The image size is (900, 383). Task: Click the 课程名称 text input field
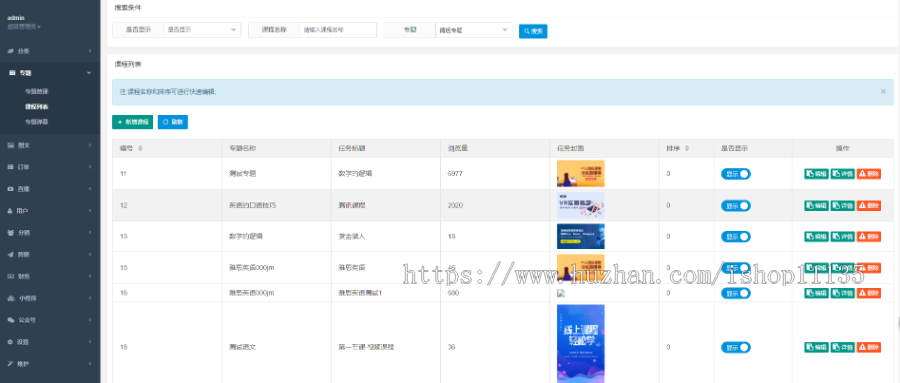[x=338, y=30]
